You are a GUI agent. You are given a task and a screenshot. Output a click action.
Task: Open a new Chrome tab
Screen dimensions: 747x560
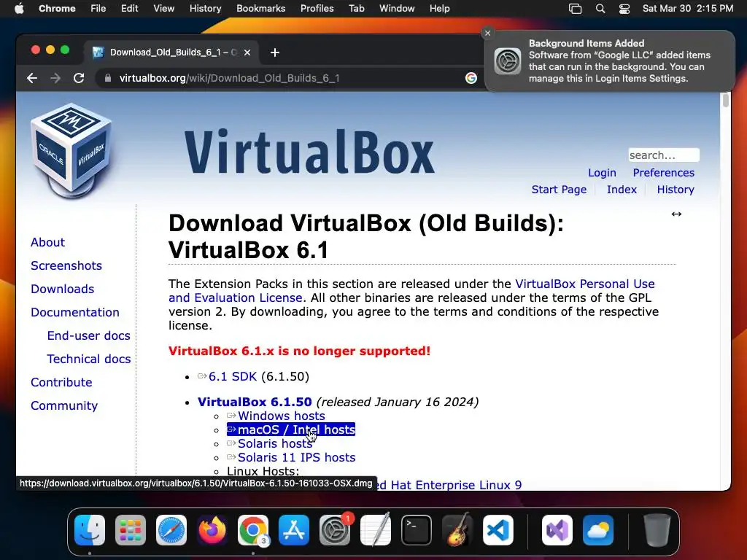tap(275, 52)
